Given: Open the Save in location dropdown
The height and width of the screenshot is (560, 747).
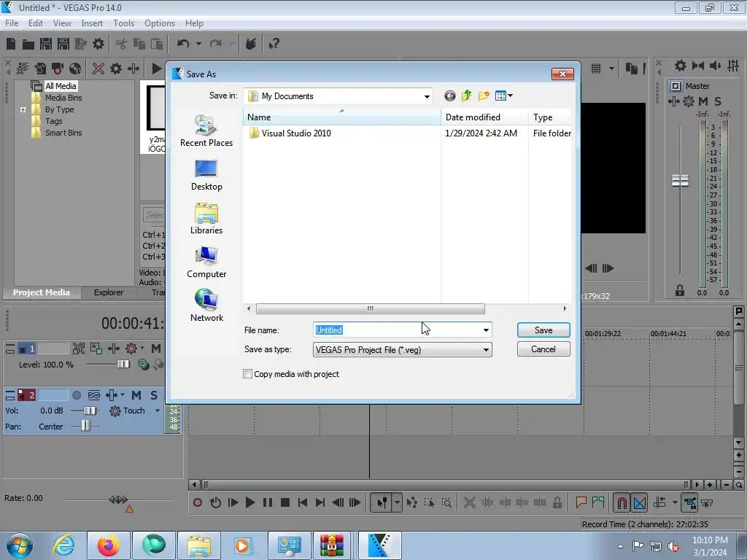Looking at the screenshot, I should (427, 96).
